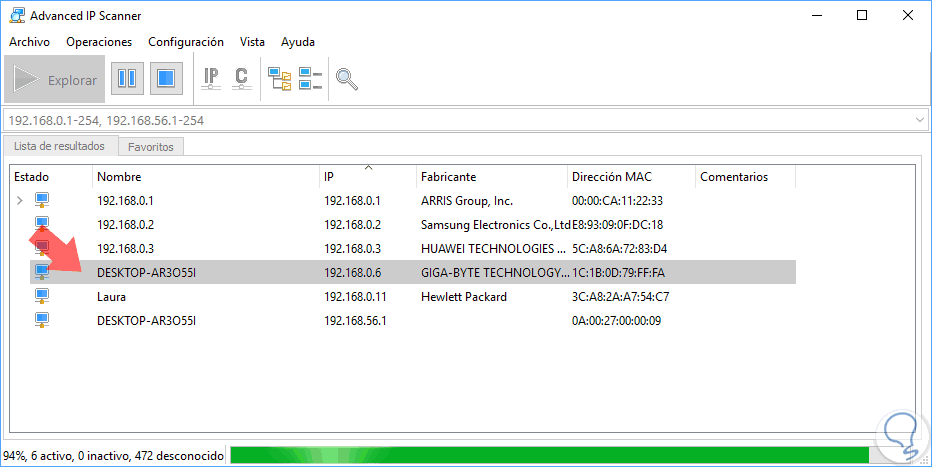Open the Vista menu

(252, 42)
